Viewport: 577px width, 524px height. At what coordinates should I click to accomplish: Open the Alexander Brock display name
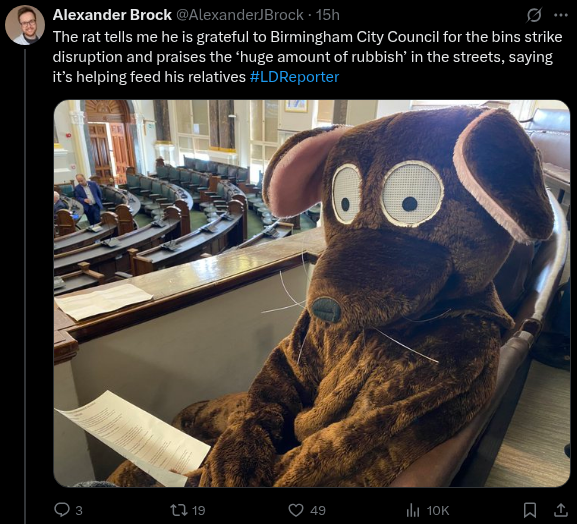point(112,15)
